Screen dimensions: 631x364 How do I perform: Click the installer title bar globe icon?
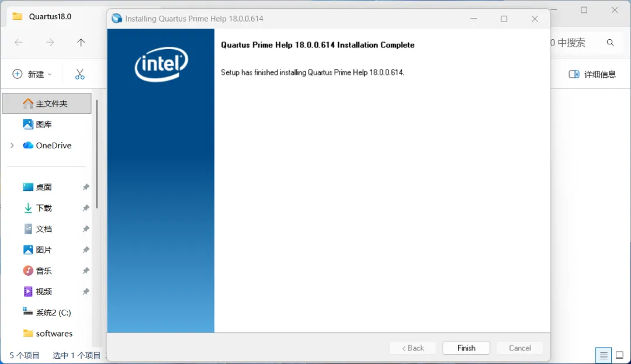(117, 19)
